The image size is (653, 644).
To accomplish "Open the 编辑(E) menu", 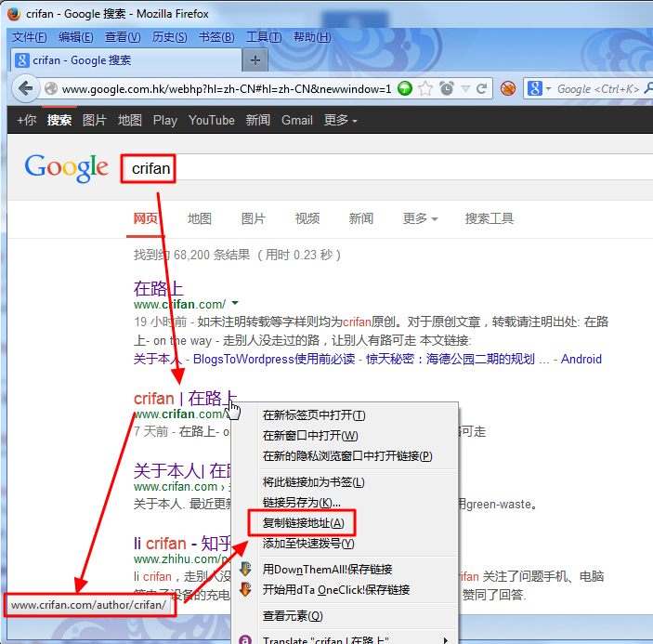I will coord(76,37).
